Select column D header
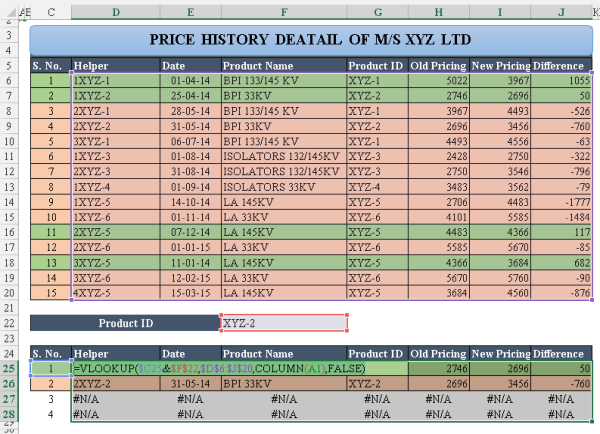This screenshot has width=600, height=434. tap(115, 12)
